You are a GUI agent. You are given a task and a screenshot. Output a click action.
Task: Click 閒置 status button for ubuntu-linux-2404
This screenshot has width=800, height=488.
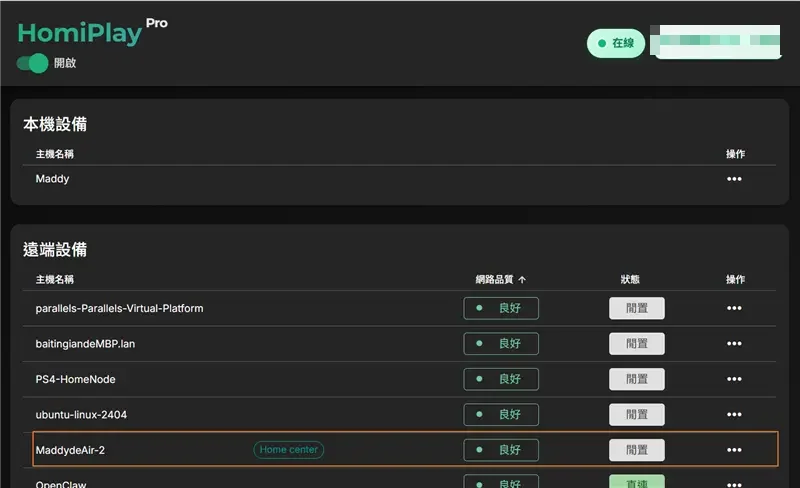tap(637, 414)
